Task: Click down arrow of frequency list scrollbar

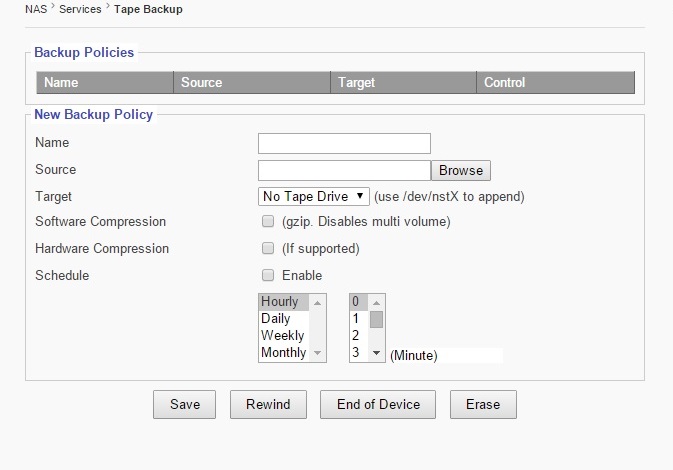Action: [318, 354]
